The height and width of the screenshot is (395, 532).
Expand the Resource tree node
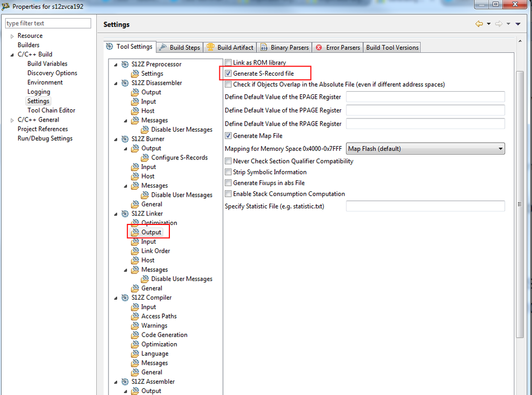click(12, 36)
